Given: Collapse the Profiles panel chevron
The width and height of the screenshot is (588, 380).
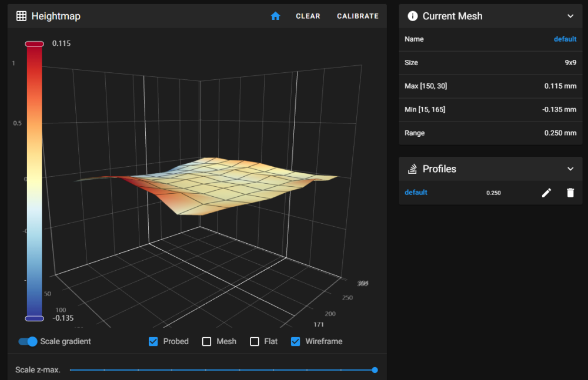Looking at the screenshot, I should point(570,169).
